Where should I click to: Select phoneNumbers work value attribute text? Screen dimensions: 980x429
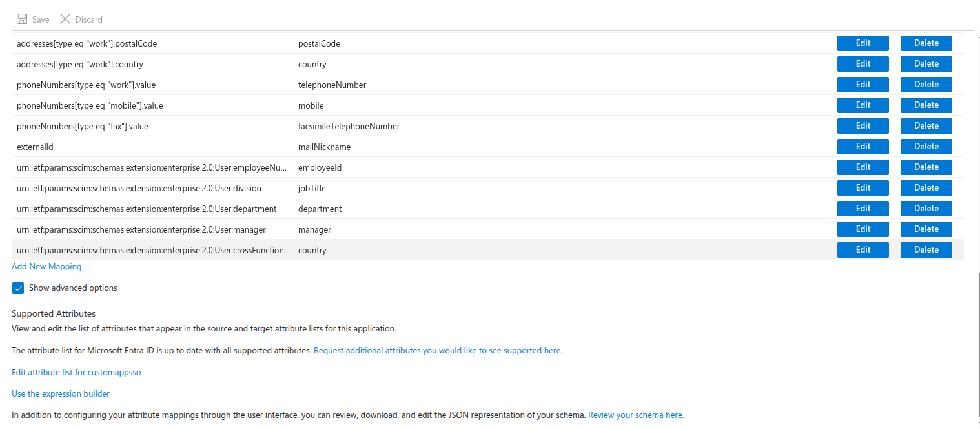click(x=87, y=85)
